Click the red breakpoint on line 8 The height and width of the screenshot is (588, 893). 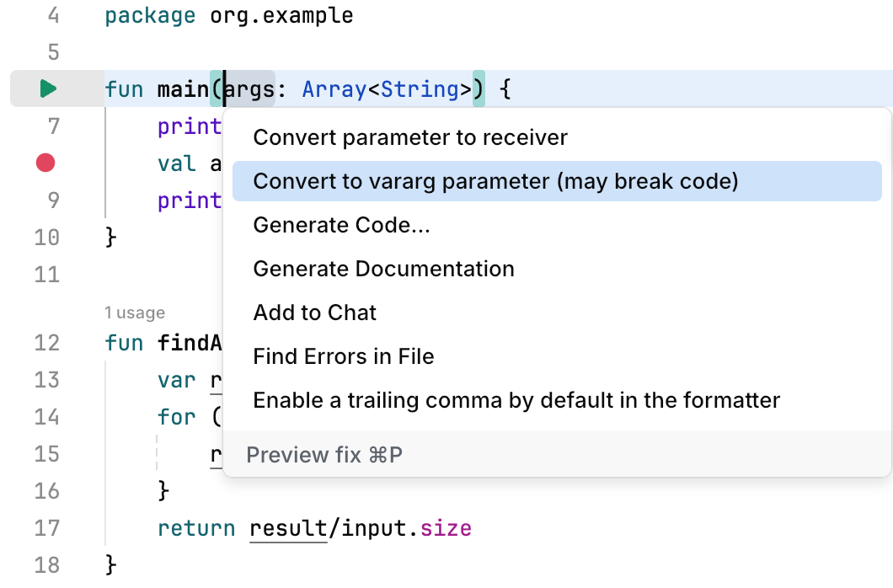tap(44, 163)
